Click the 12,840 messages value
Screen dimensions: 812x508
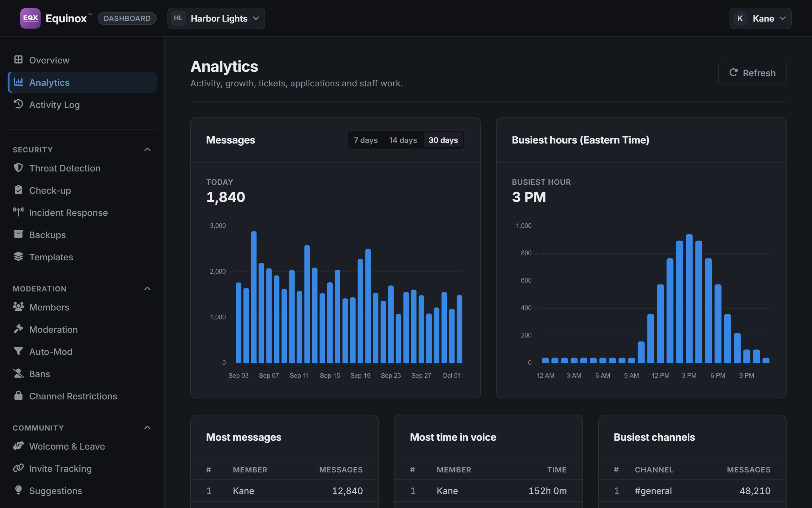347,491
